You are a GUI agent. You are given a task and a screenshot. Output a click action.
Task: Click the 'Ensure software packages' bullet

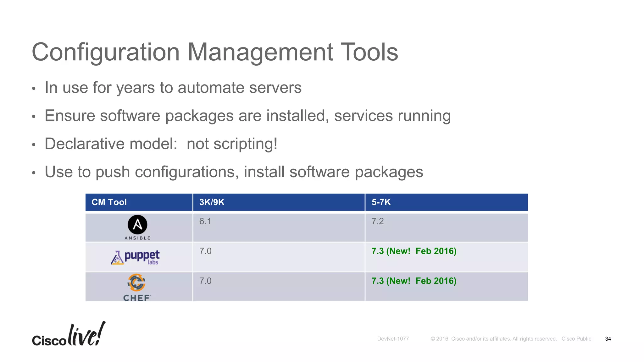click(x=247, y=116)
